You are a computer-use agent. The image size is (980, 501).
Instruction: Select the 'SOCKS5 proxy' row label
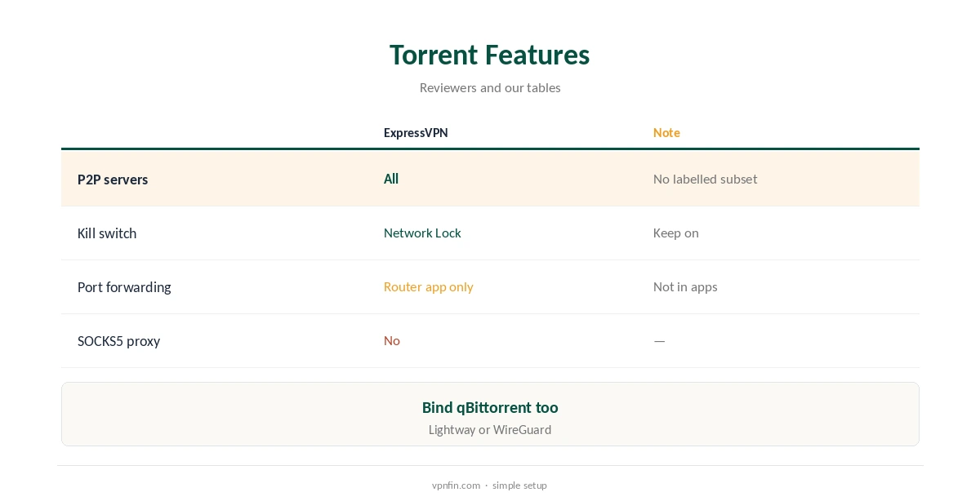118,341
